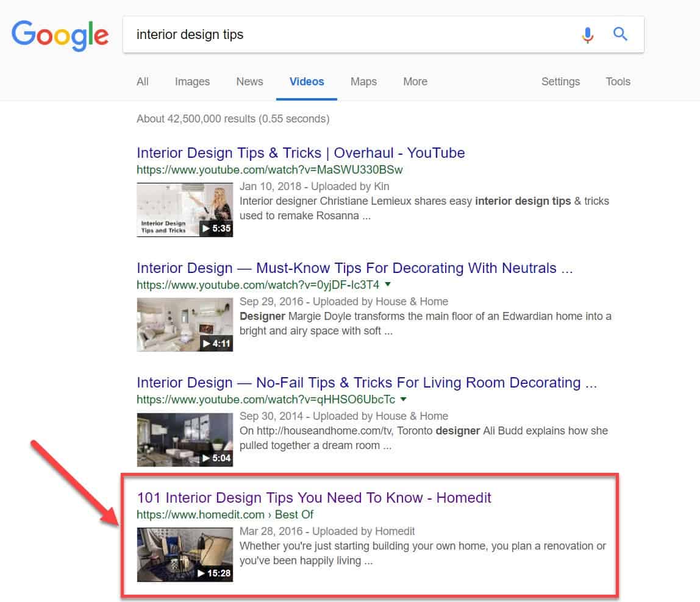Viewport: 700px width, 602px height.
Task: Click the youtube.com URL ending qHHSO6UbcTc
Action: 266,399
